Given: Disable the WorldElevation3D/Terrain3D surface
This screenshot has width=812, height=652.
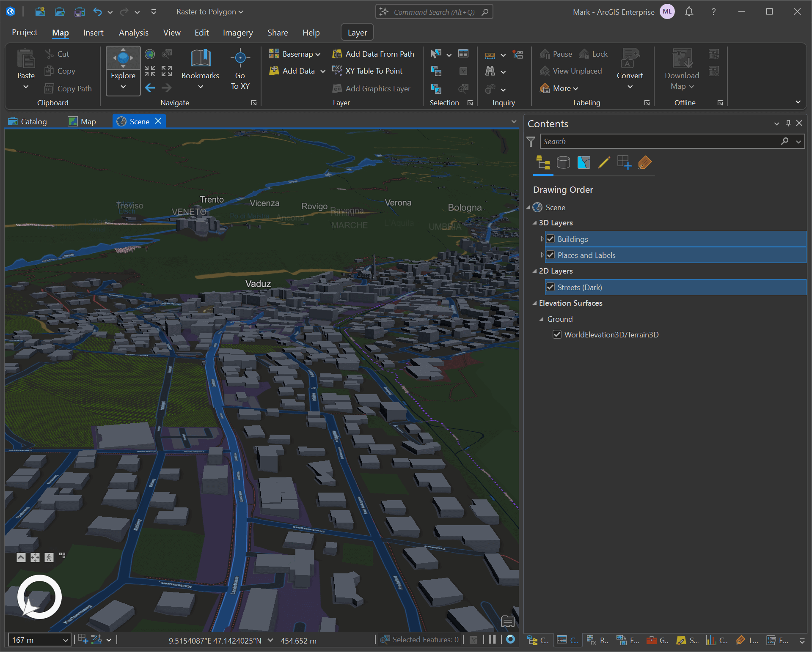Looking at the screenshot, I should [557, 335].
